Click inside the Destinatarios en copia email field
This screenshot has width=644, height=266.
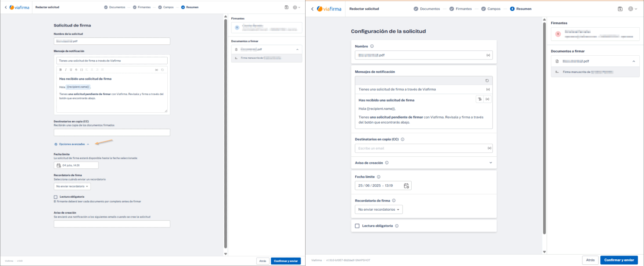[x=419, y=148]
